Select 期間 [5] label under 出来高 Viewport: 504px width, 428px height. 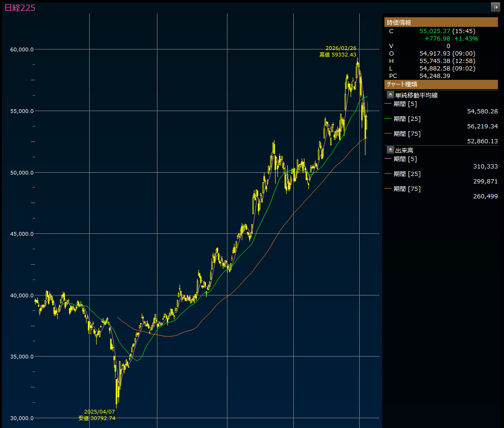point(407,159)
